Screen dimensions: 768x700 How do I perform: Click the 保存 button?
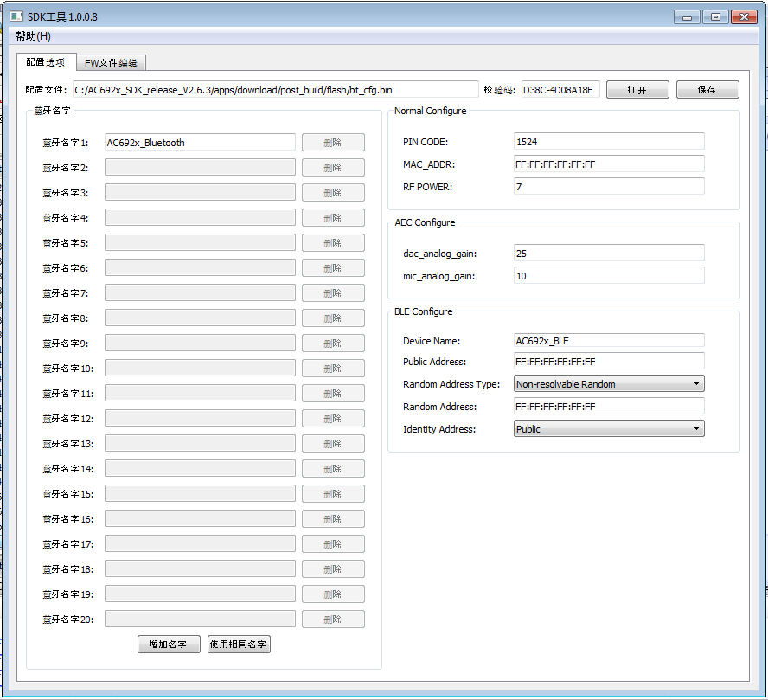pyautogui.click(x=707, y=90)
